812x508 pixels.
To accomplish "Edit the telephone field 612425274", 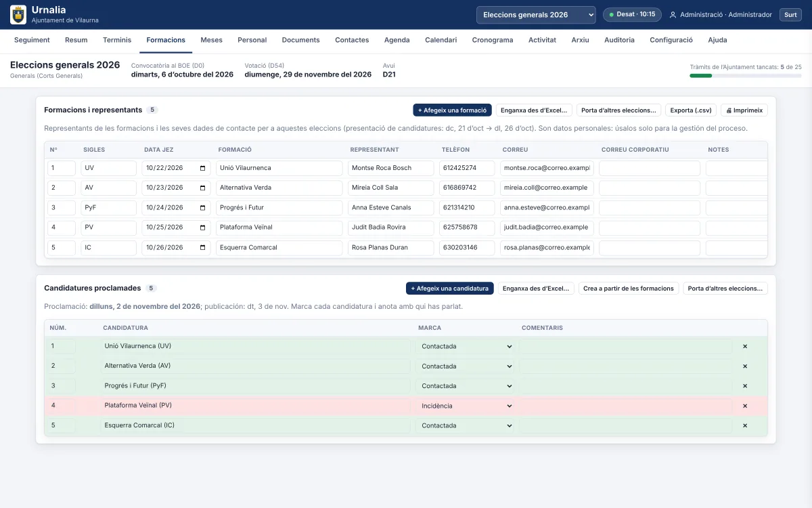I will tap(467, 168).
